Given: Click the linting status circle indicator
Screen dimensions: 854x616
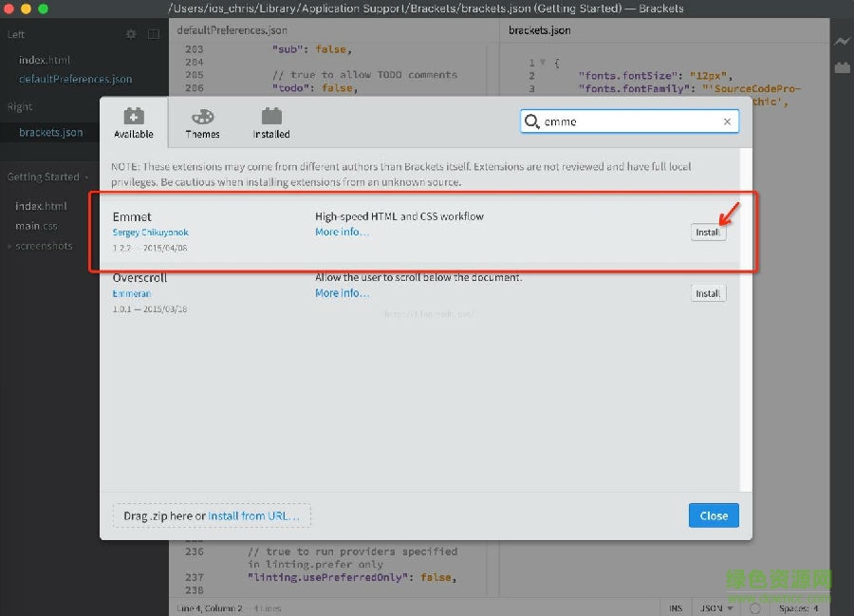Looking at the screenshot, I should coord(755,608).
